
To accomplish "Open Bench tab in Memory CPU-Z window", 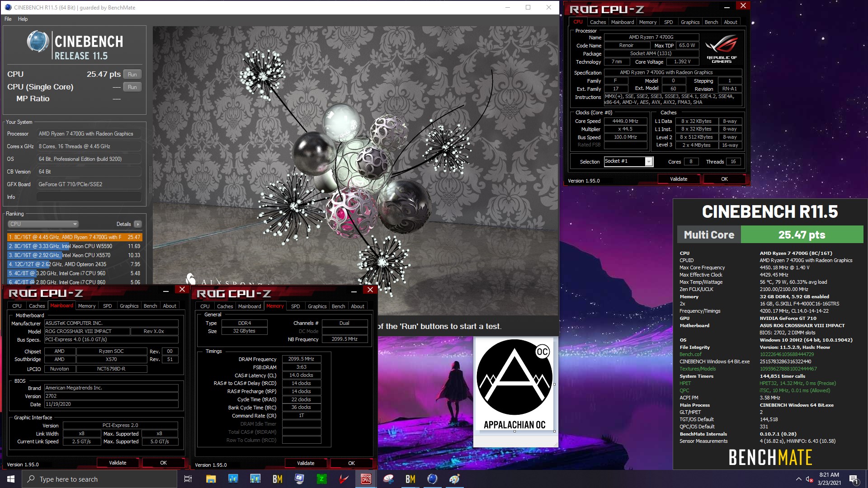I will tap(338, 306).
